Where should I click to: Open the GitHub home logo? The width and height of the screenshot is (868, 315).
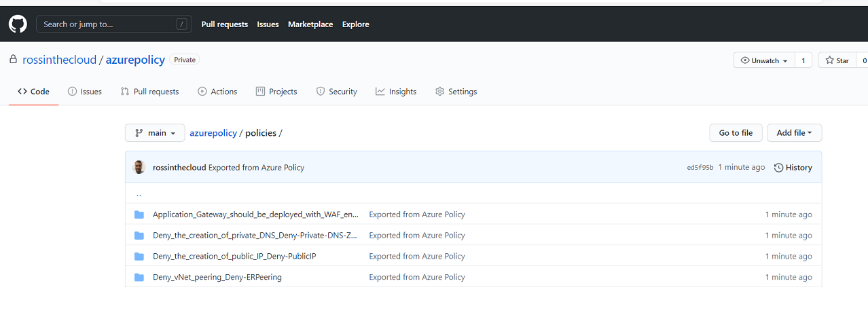[18, 24]
